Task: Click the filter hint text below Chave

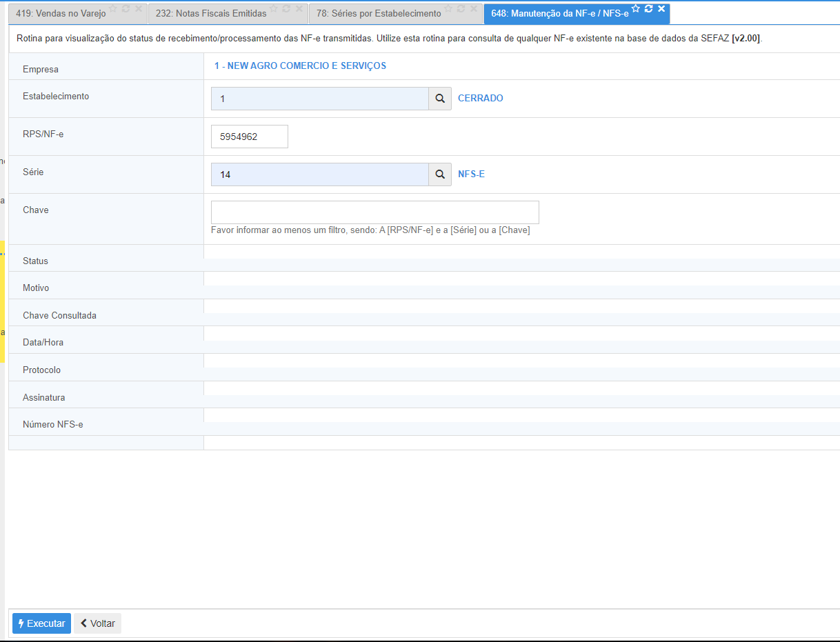Action: 370,230
